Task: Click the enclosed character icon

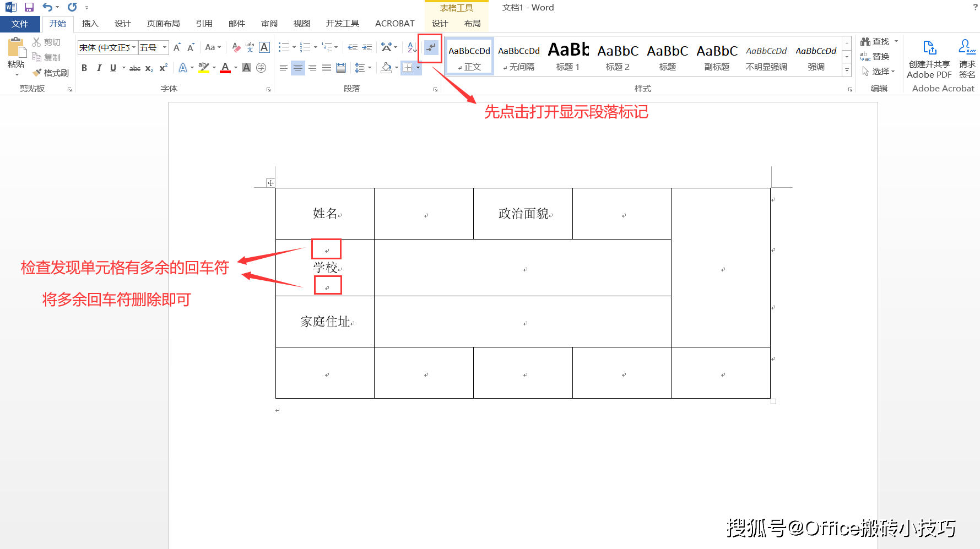Action: (261, 68)
